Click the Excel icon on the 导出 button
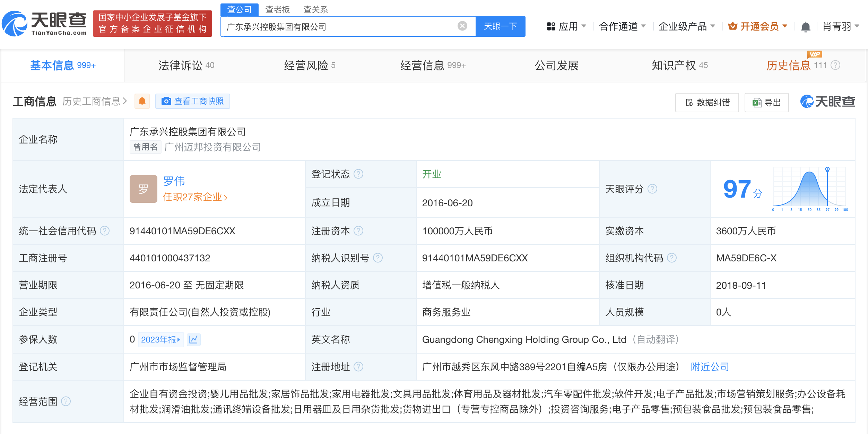Image resolution: width=868 pixels, height=434 pixels. click(x=756, y=102)
